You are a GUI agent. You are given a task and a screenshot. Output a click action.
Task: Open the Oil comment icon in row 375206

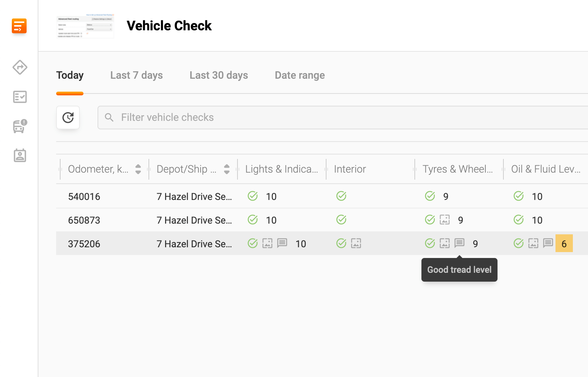(x=548, y=243)
